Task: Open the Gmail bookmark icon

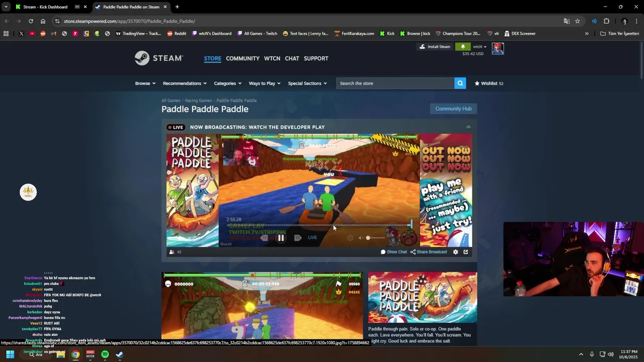Action: (53, 34)
